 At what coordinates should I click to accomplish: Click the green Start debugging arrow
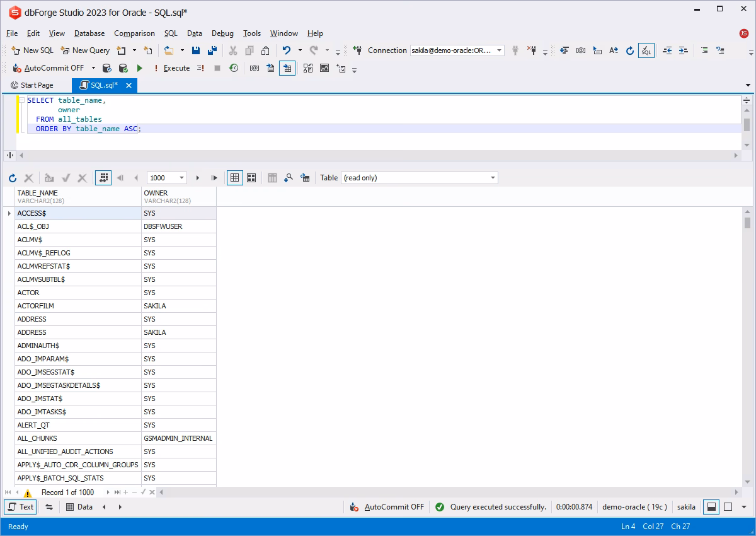(140, 68)
